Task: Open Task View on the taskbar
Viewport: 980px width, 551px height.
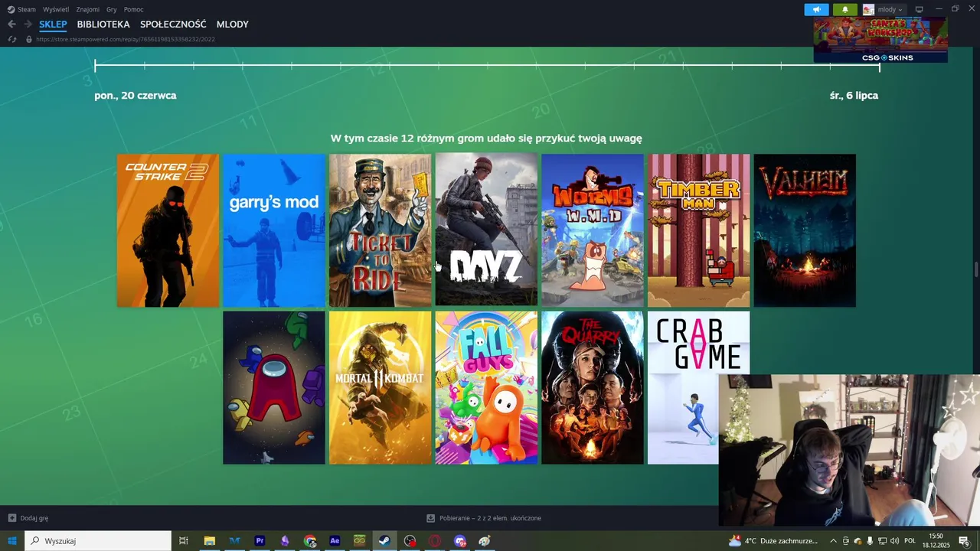Action: (x=184, y=541)
